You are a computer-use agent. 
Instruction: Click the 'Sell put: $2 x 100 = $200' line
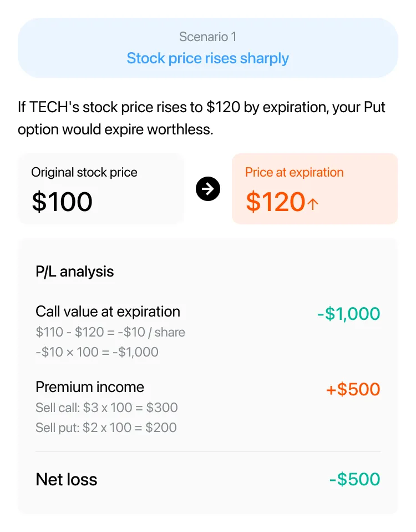pyautogui.click(x=106, y=428)
